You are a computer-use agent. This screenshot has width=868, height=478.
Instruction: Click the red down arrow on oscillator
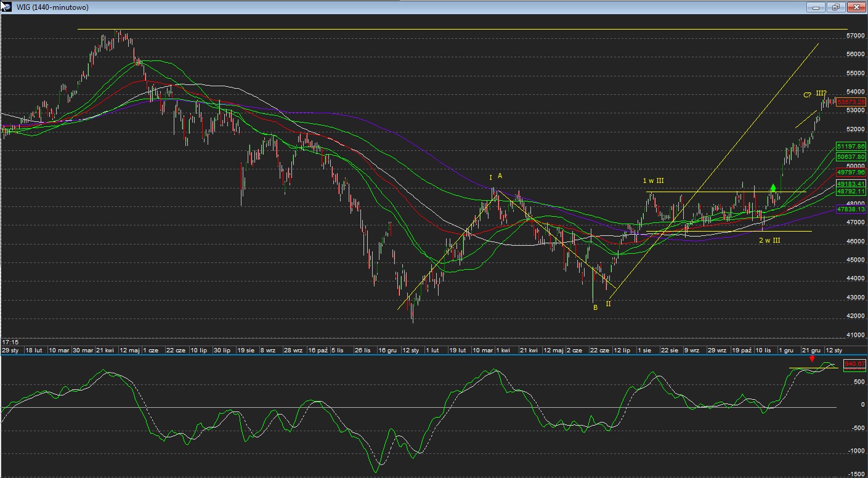(812, 358)
